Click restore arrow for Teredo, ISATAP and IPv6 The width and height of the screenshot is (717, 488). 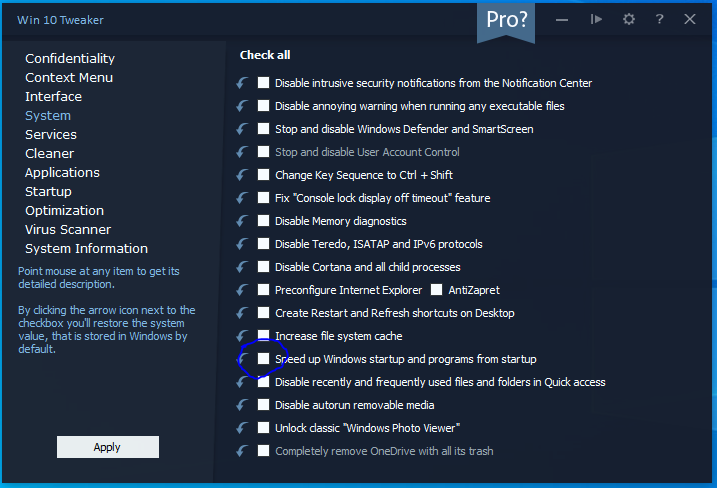tap(242, 244)
